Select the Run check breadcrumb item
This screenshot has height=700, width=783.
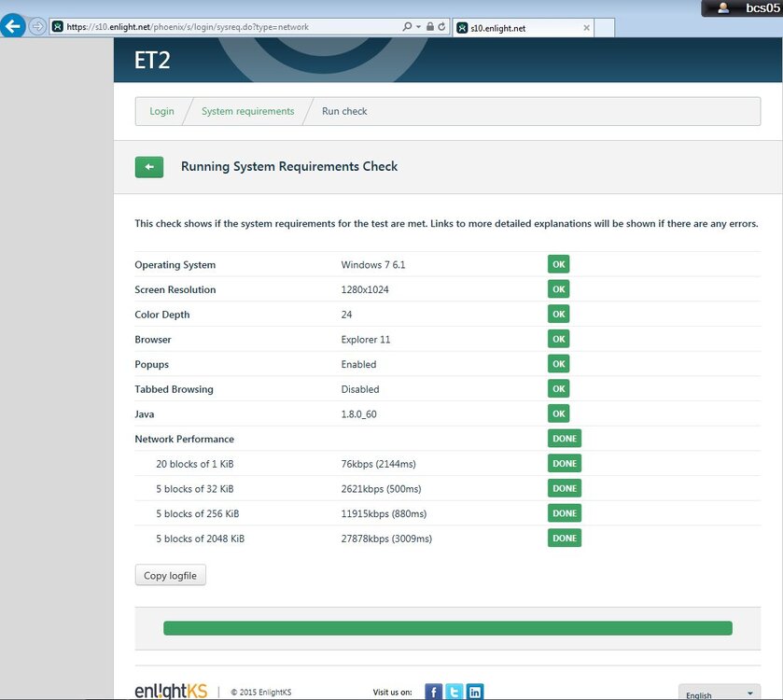click(x=344, y=111)
